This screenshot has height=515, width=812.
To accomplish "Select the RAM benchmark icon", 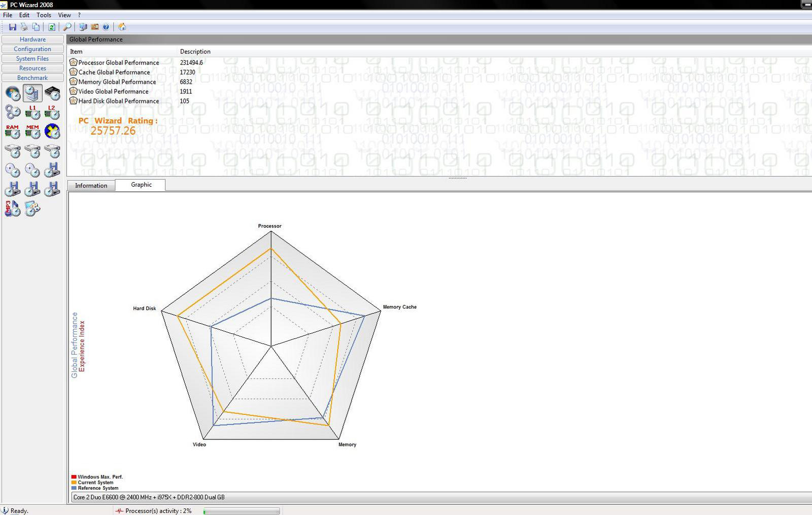I will [13, 131].
